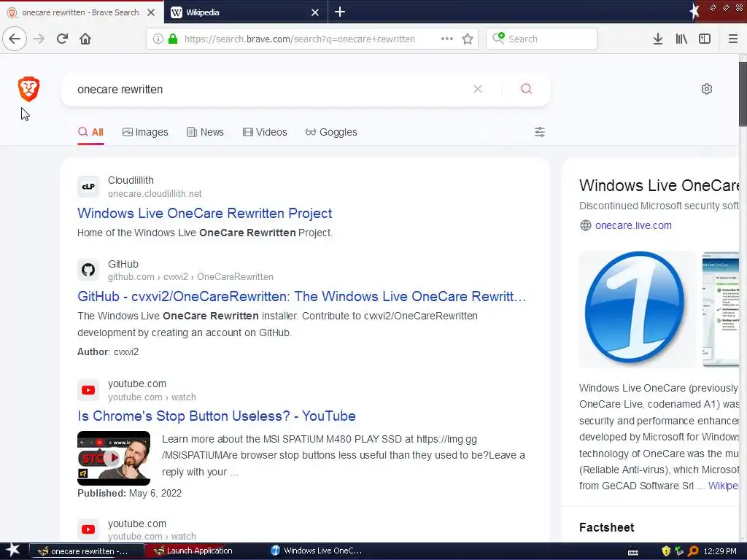Image resolution: width=747 pixels, height=560 pixels.
Task: Switch to the Wikipedia tab
Action: pyautogui.click(x=246, y=12)
